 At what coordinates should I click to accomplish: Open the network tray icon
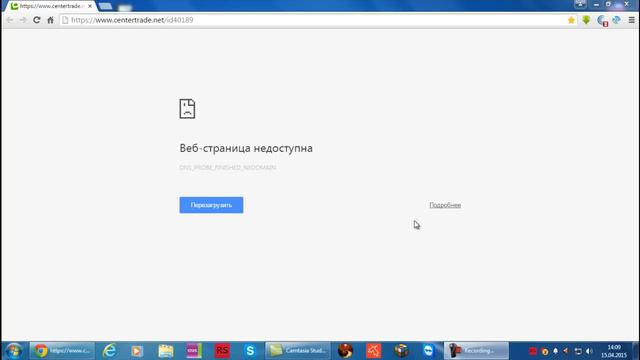(578, 351)
